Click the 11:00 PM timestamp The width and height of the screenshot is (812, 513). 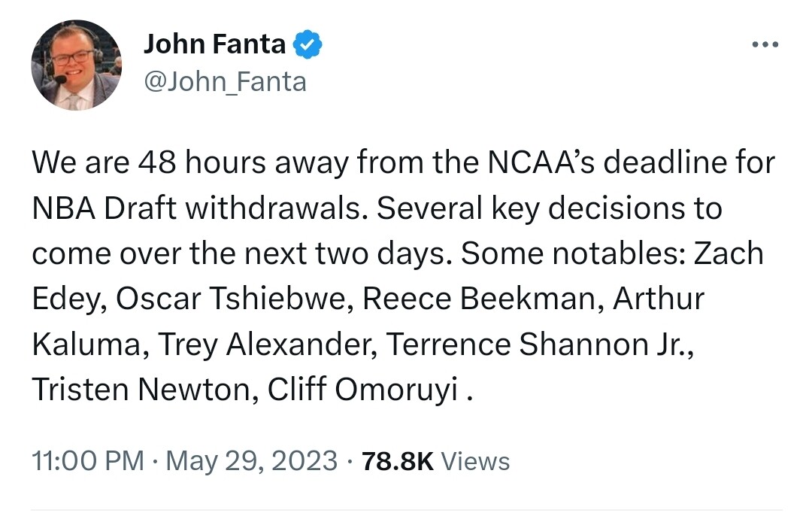click(88, 460)
